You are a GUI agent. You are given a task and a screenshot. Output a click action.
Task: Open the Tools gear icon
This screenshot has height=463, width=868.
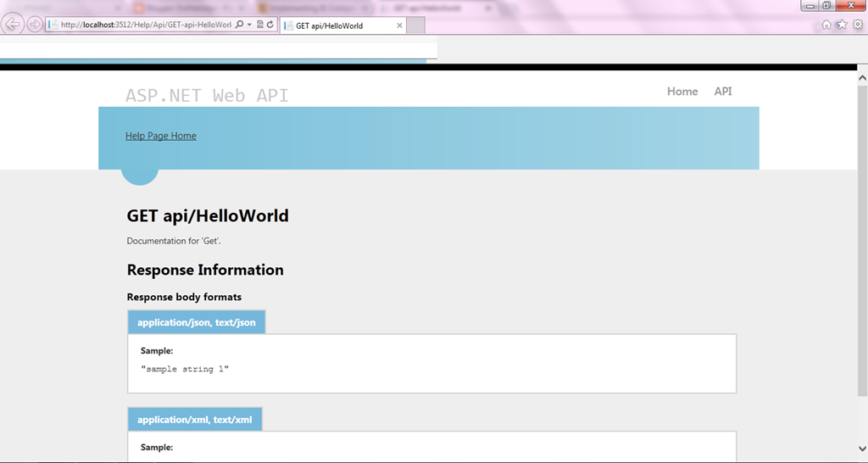pyautogui.click(x=858, y=25)
